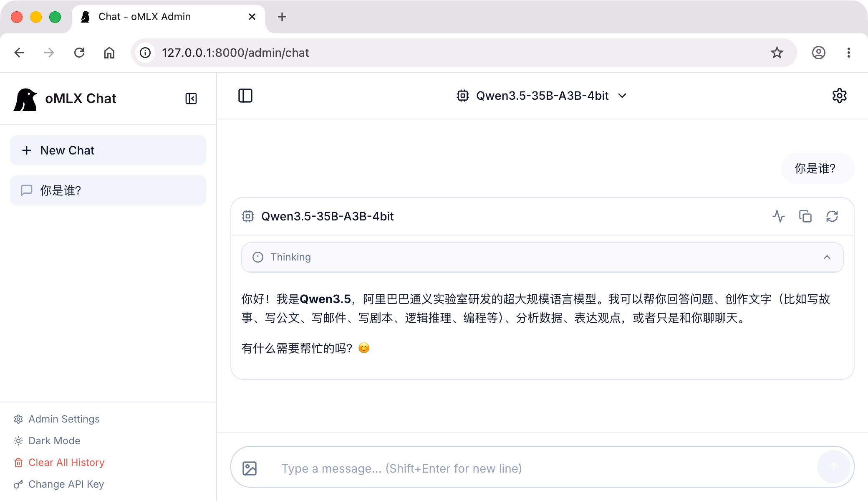Click the penguin oMLX logo
The image size is (868, 501).
25,99
